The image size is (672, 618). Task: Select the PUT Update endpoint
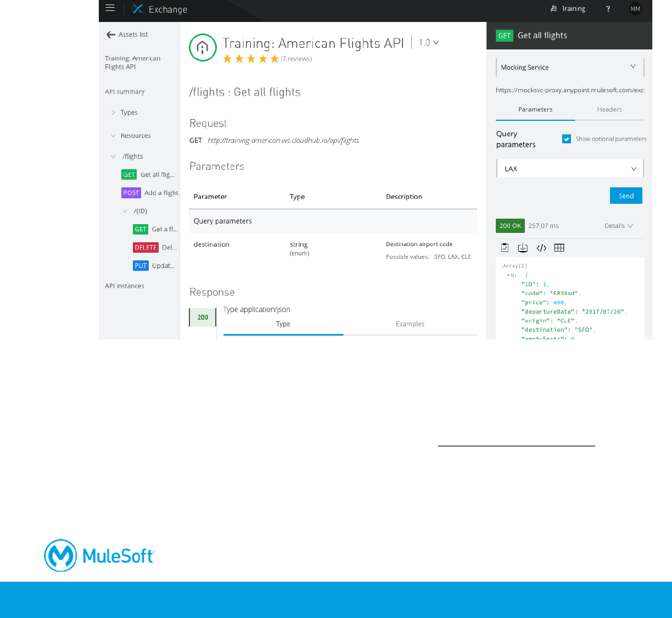[154, 266]
